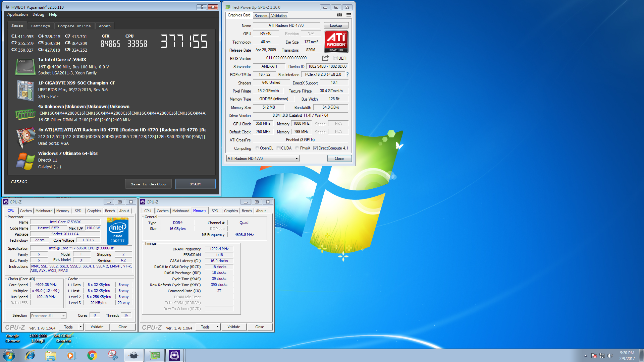
Task: Click Save to desktop button
Action: 148,184
